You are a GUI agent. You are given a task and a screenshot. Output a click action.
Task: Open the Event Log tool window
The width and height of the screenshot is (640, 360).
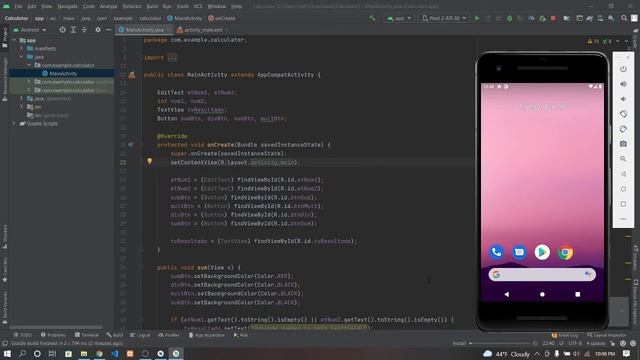[564, 335]
